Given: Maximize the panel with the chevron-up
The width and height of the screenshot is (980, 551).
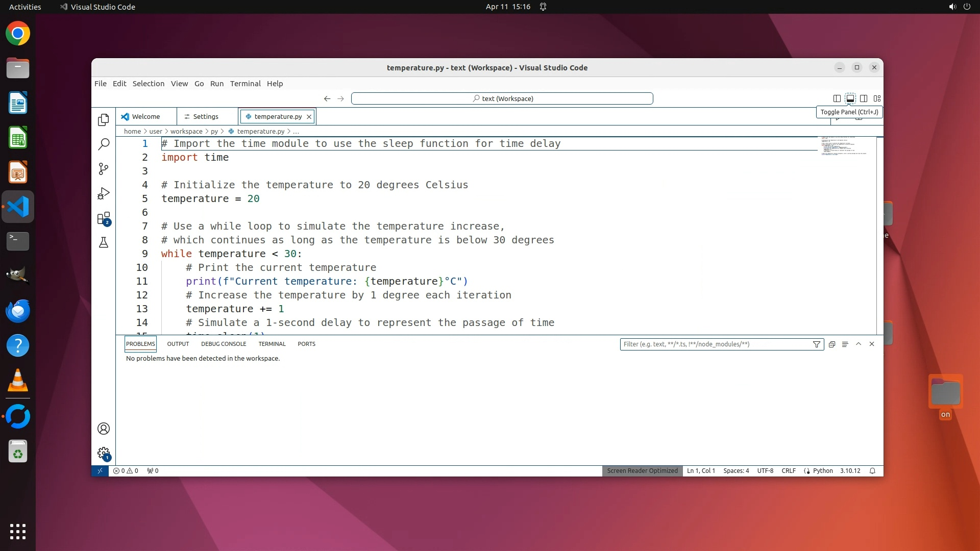Looking at the screenshot, I should click(x=859, y=344).
